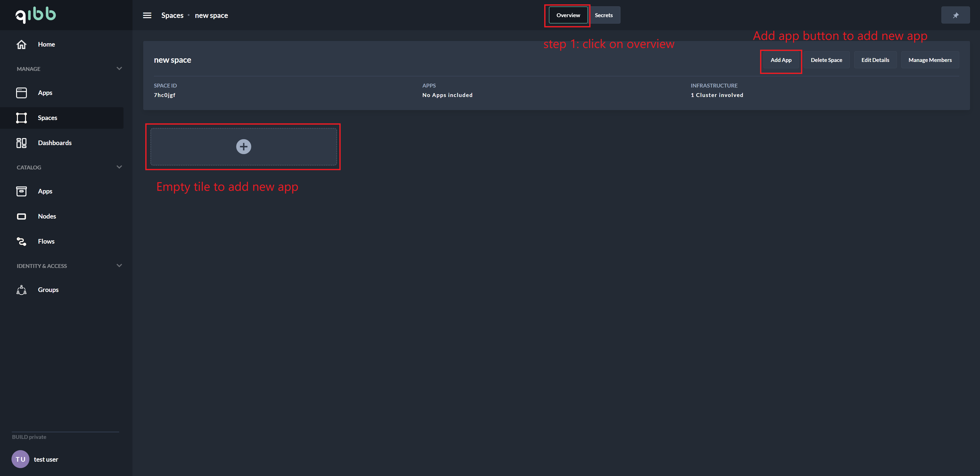Collapse the MANAGE section chevron
Screen dimensions: 980x476
coord(119,69)
